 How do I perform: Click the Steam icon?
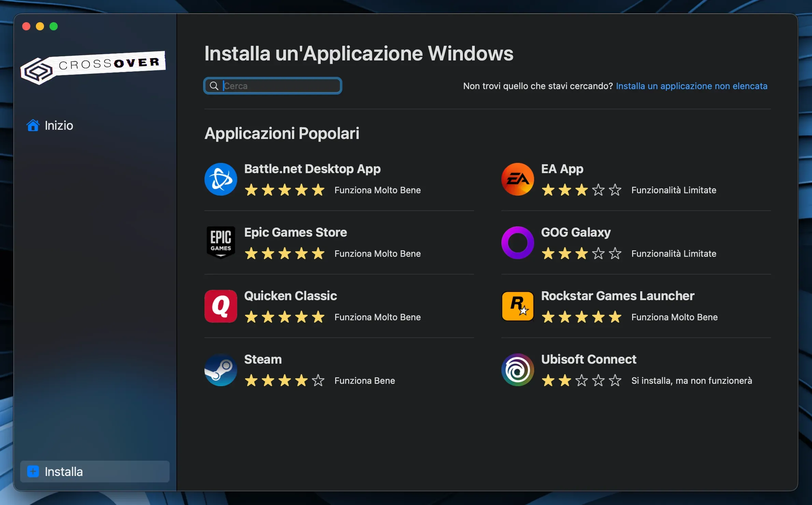coord(221,370)
